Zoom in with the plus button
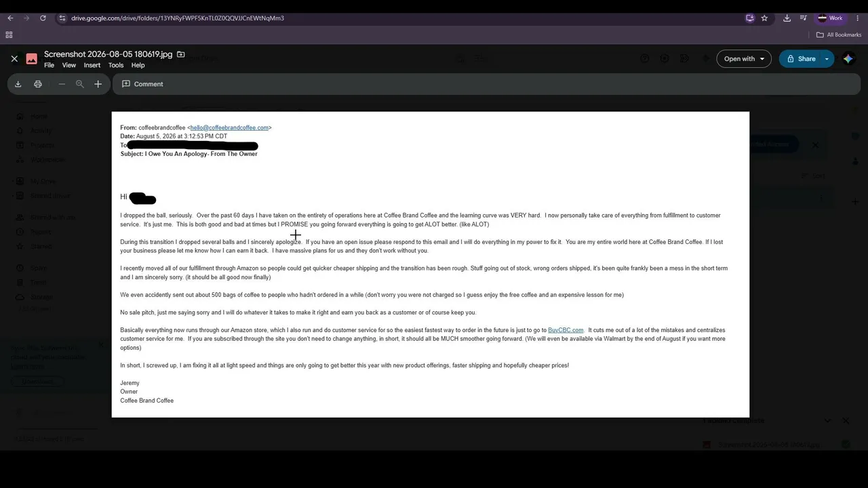 [x=98, y=84]
